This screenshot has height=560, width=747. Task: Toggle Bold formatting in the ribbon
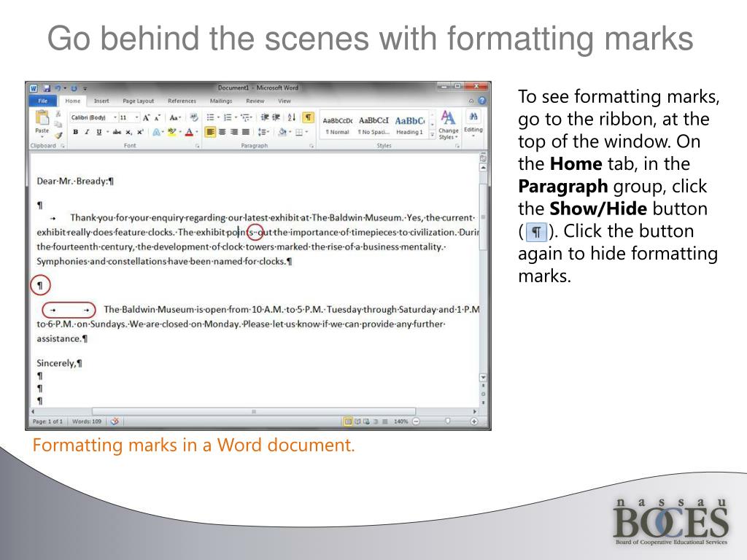tap(75, 132)
